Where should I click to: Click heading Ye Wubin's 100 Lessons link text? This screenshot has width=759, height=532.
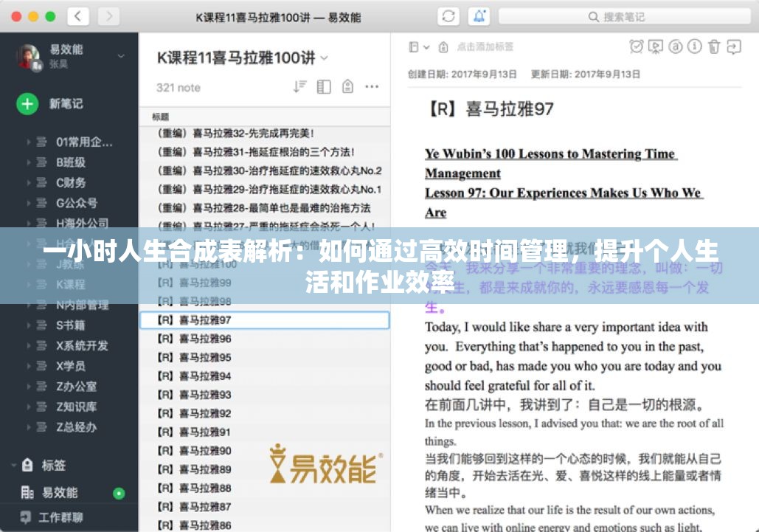coord(550,164)
